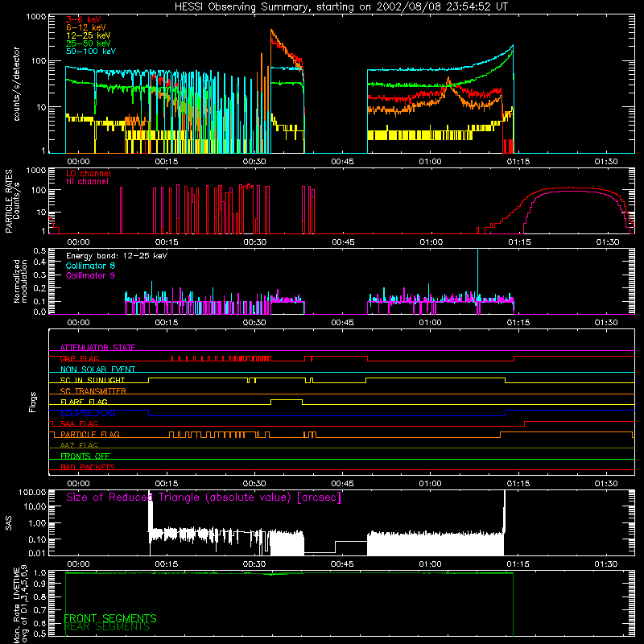Click the FLARE FLAG label
The height and width of the screenshot is (644, 644).
(84, 402)
